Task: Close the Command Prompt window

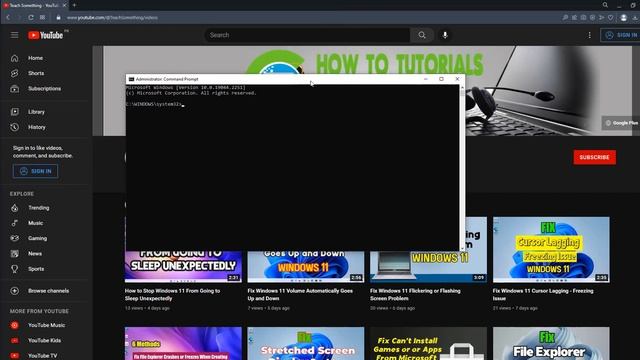Action: pos(457,79)
